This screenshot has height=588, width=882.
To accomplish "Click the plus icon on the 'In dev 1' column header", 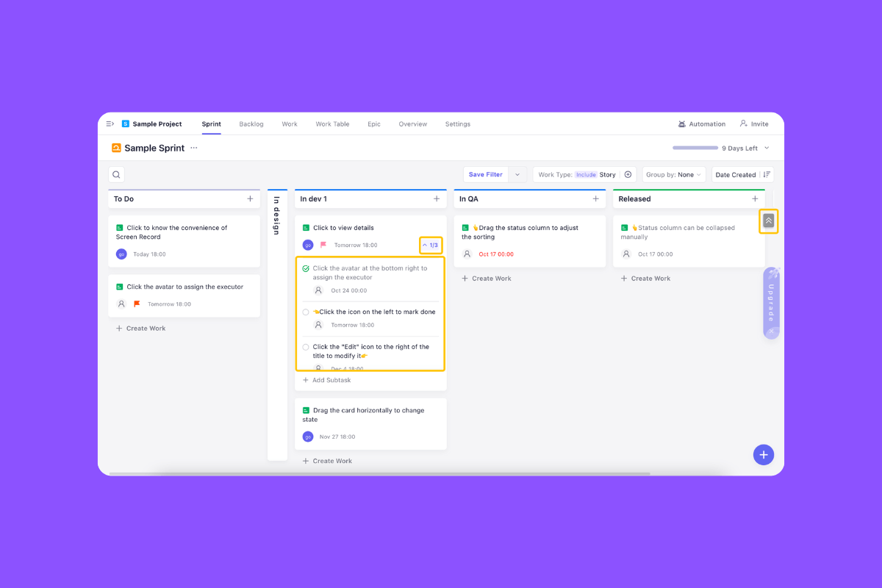I will [438, 198].
